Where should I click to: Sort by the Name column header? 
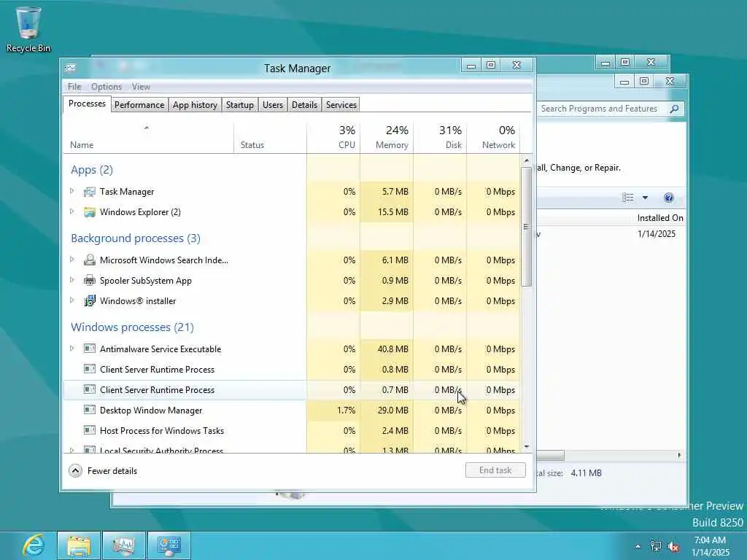pos(148,138)
